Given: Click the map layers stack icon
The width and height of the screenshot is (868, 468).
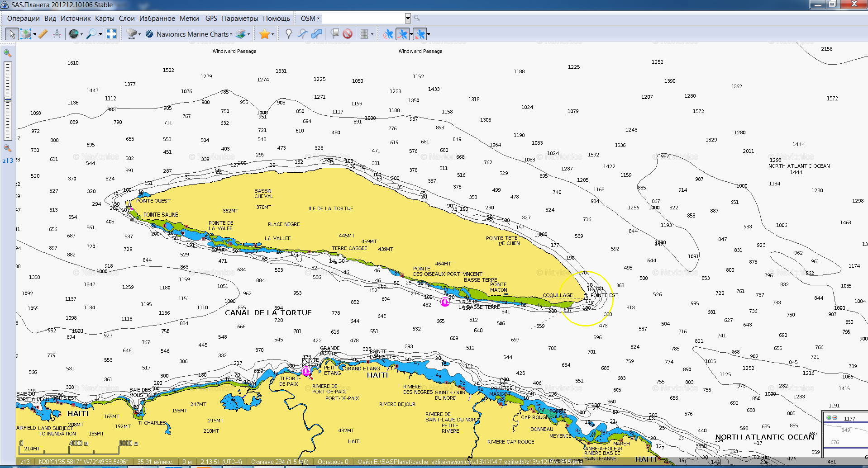Looking at the screenshot, I should (x=241, y=34).
